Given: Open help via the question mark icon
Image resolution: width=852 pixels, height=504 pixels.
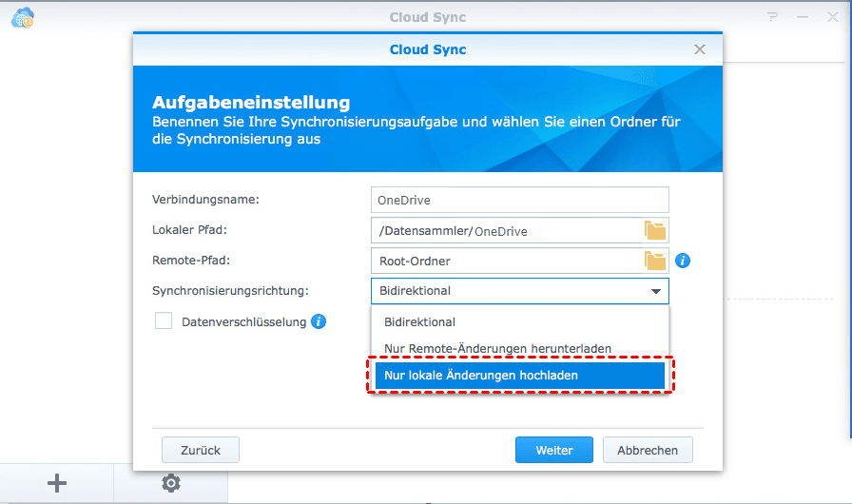Looking at the screenshot, I should 773,17.
